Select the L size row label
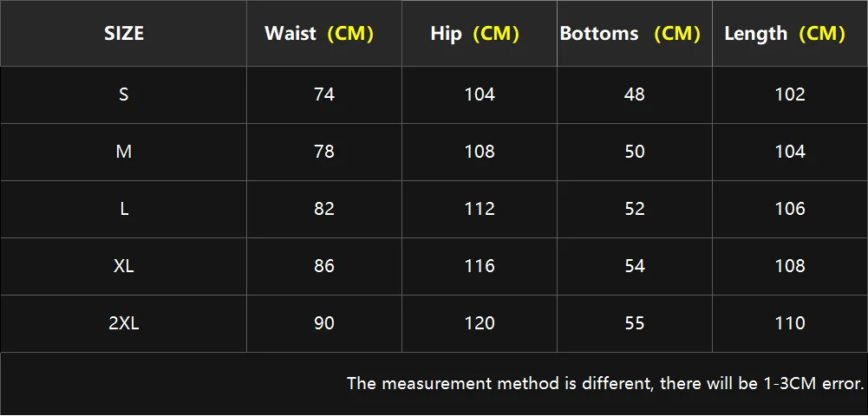Viewport: 868px width, 416px height. (123, 209)
